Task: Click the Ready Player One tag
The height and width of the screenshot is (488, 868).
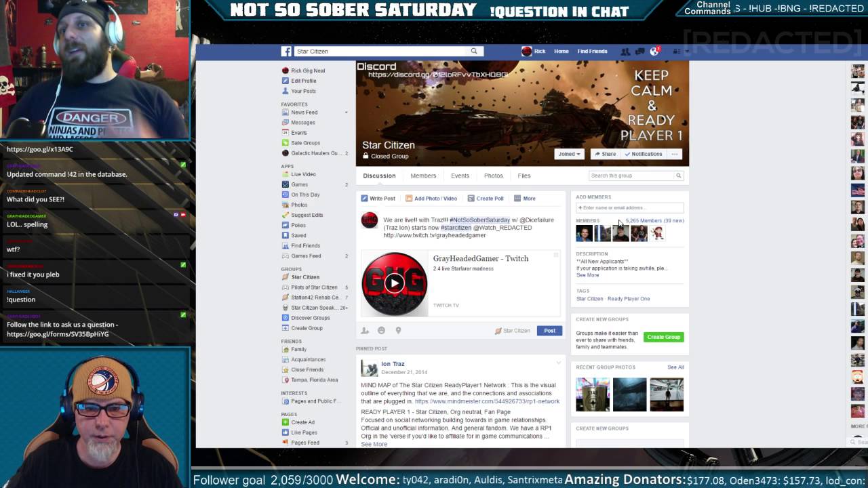Action: tap(629, 299)
